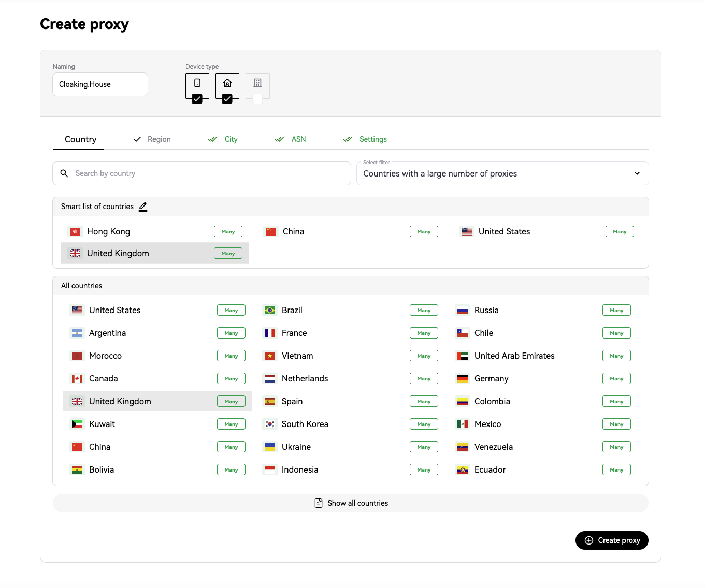Click the pencil icon to edit the smart list of countries
Image resolution: width=705 pixels, height=588 pixels.
(x=143, y=207)
